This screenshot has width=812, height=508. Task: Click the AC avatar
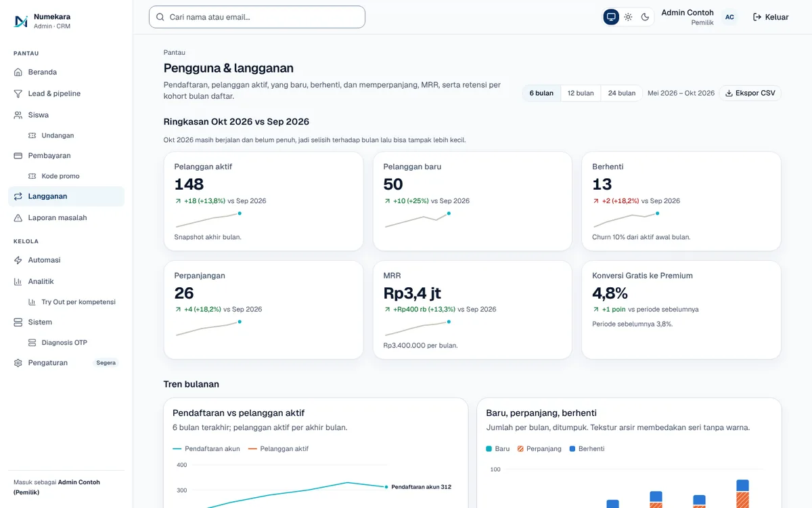(x=729, y=17)
